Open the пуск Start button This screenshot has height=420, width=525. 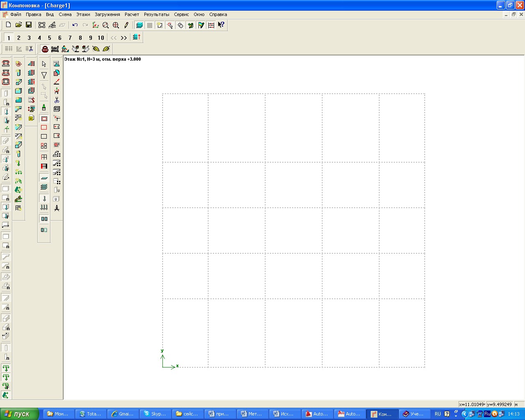pos(19,414)
